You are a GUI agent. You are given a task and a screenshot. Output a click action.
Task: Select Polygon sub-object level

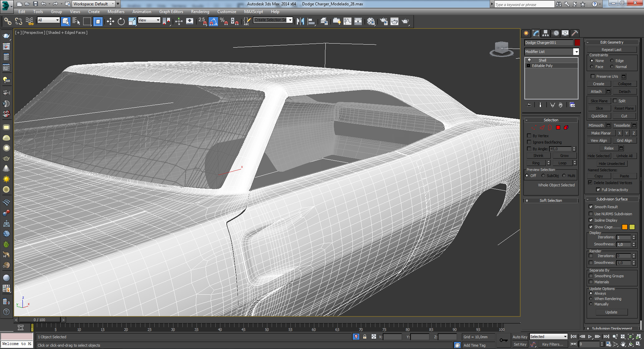pos(558,127)
